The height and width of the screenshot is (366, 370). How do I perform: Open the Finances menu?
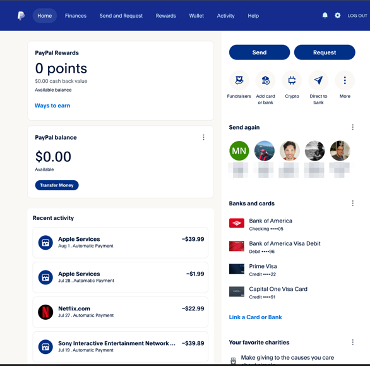(76, 16)
